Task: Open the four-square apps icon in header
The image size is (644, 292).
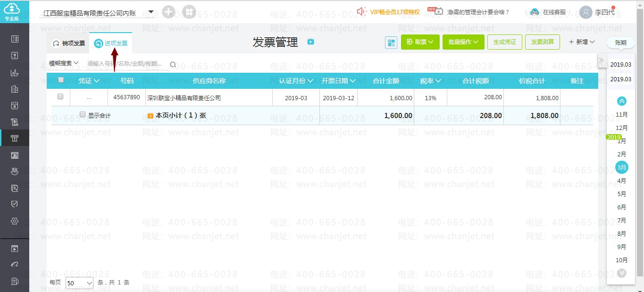Action: point(189,12)
